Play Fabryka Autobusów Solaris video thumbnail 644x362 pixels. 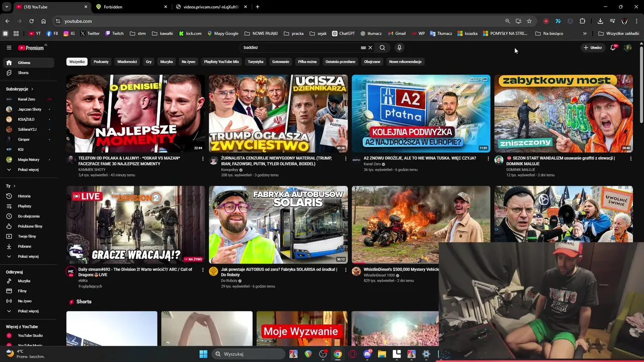point(278,225)
